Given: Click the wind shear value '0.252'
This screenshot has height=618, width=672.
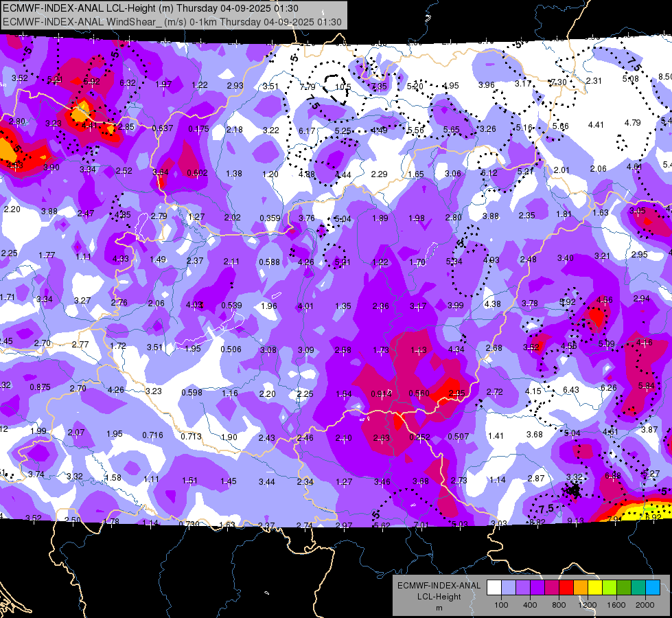Looking at the screenshot, I should click(x=420, y=437).
